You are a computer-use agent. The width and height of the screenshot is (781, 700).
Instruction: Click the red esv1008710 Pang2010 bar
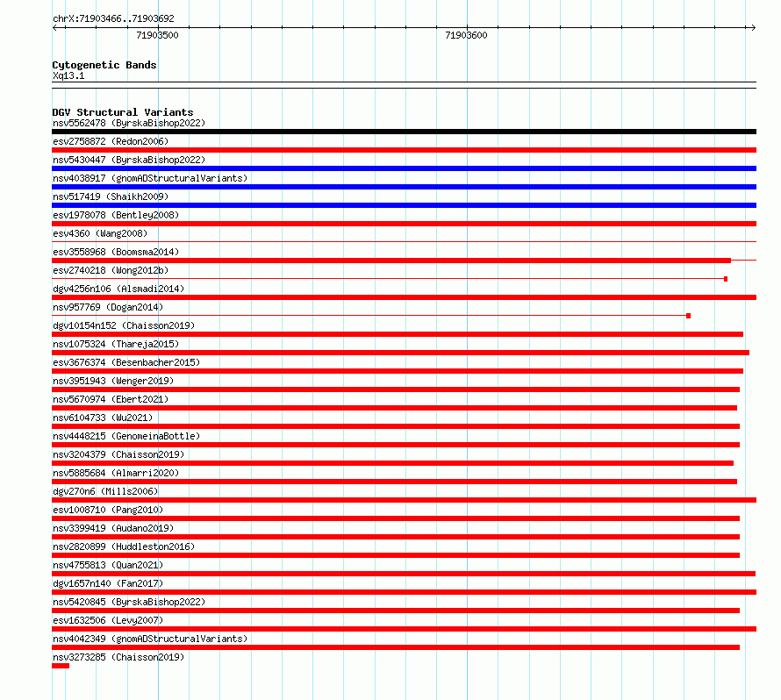396,518
